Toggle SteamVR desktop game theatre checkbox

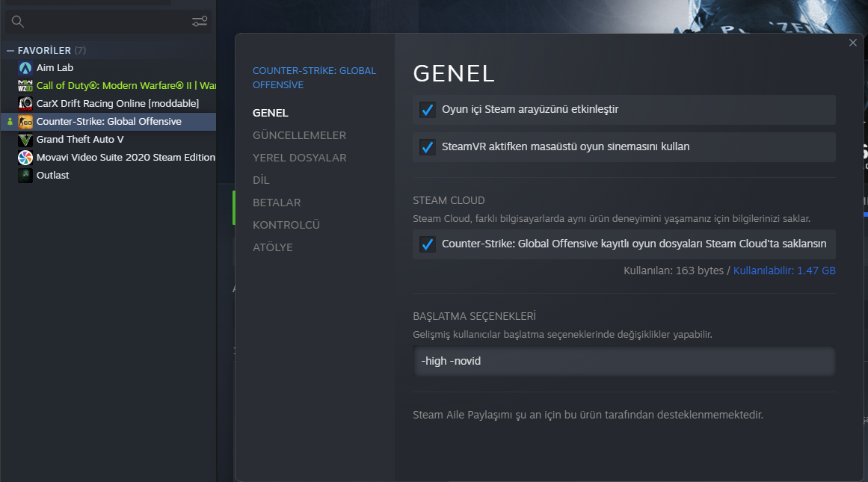tap(428, 147)
